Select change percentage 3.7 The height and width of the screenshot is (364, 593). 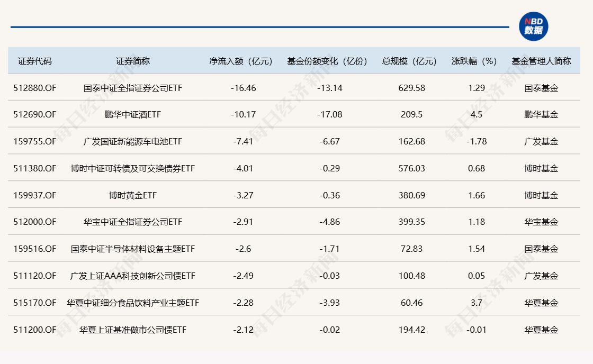click(x=477, y=303)
